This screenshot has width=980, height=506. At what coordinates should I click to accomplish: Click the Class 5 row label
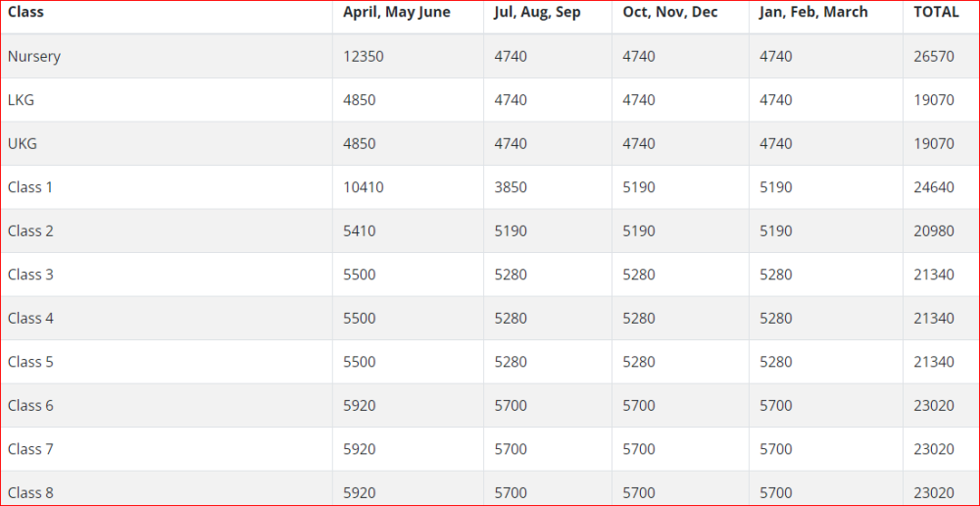coord(30,362)
